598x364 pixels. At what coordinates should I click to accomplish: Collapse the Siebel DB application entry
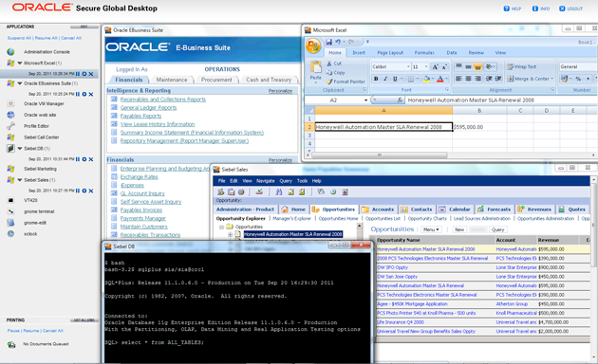coord(19,149)
